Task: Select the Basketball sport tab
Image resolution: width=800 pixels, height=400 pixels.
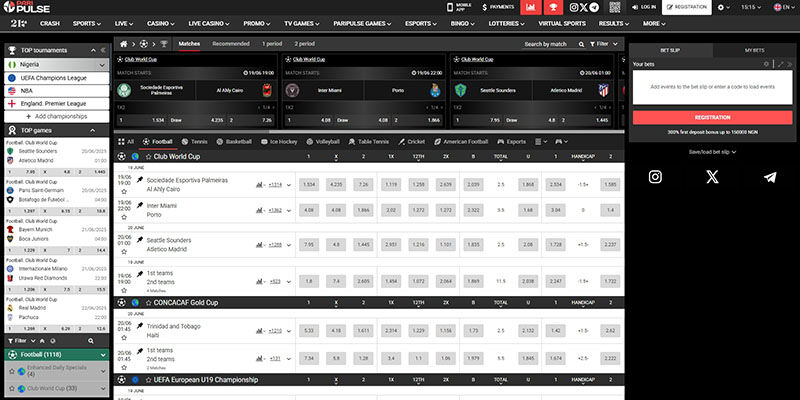Action: pyautogui.click(x=234, y=141)
